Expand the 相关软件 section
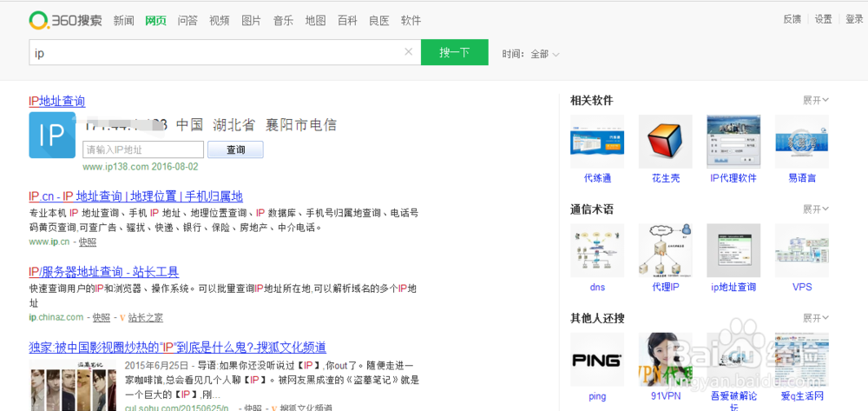The width and height of the screenshot is (868, 411). tap(816, 100)
